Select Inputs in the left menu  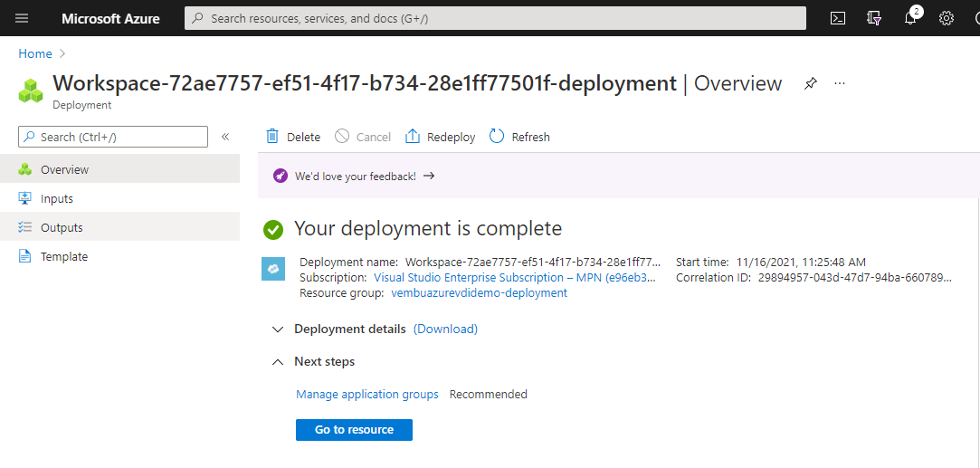click(119, 198)
